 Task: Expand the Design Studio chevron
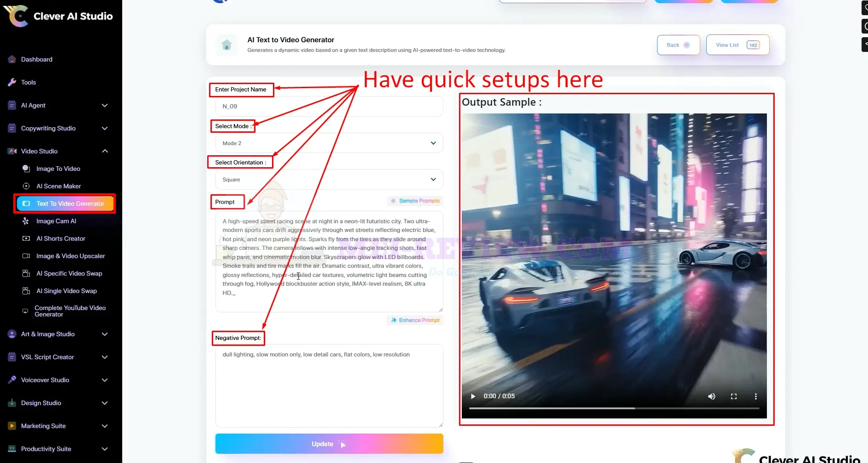tap(105, 403)
